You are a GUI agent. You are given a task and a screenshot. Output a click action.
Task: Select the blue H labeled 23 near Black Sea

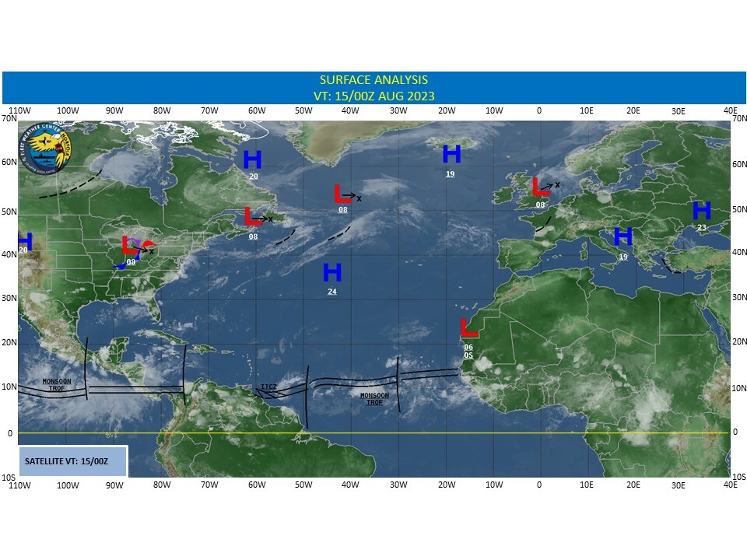click(701, 211)
